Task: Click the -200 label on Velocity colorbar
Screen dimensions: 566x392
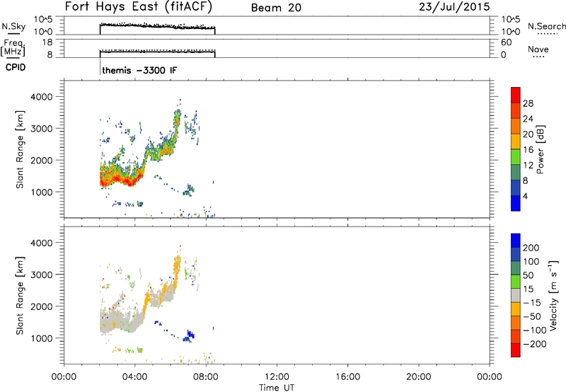Action: pyautogui.click(x=535, y=344)
